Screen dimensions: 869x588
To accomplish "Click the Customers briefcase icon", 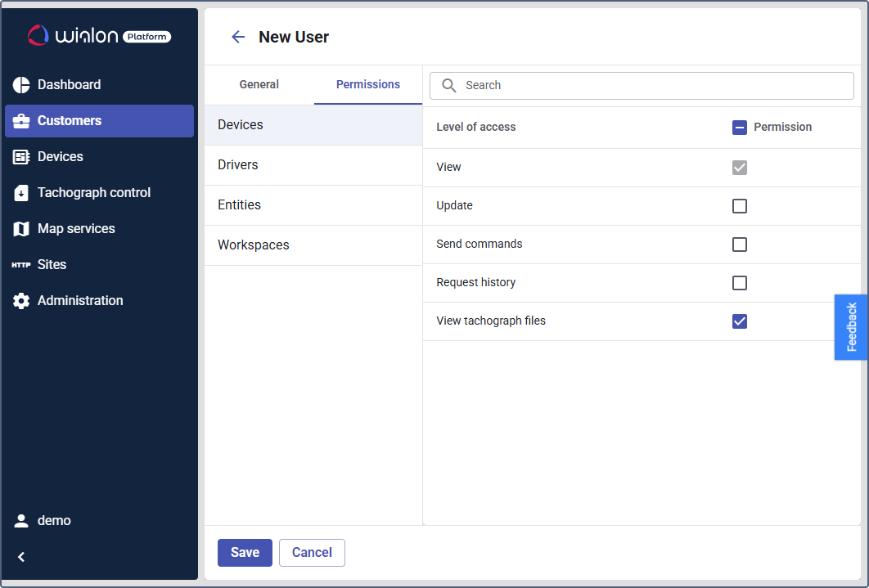I will [x=21, y=121].
